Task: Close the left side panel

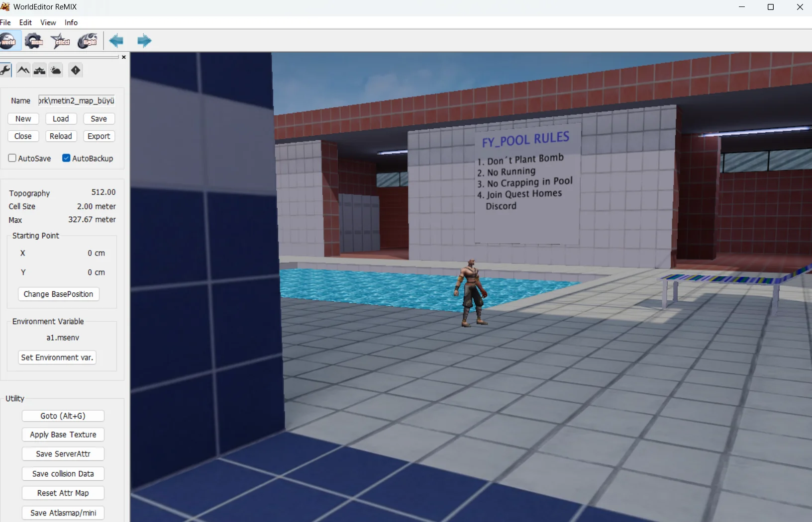Action: click(x=124, y=57)
